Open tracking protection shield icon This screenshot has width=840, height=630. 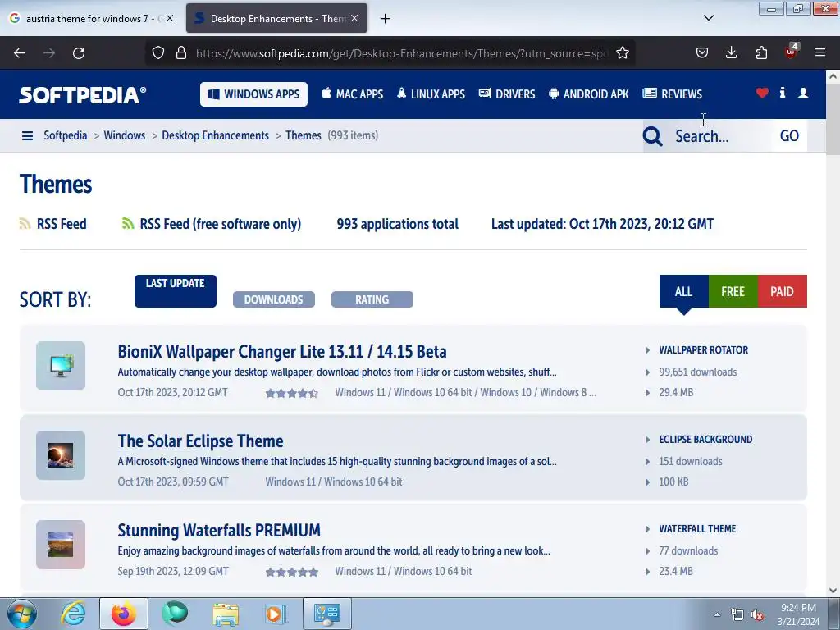[x=158, y=53]
